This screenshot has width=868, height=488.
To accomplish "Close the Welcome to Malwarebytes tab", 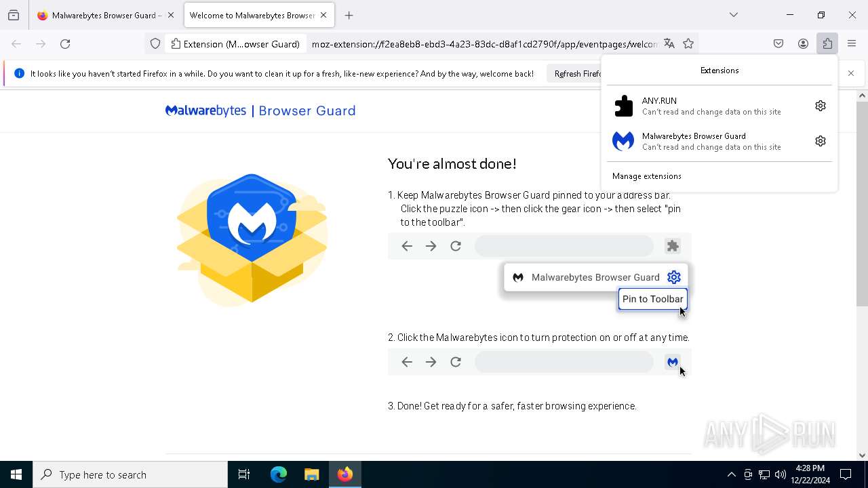I will pyautogui.click(x=323, y=15).
